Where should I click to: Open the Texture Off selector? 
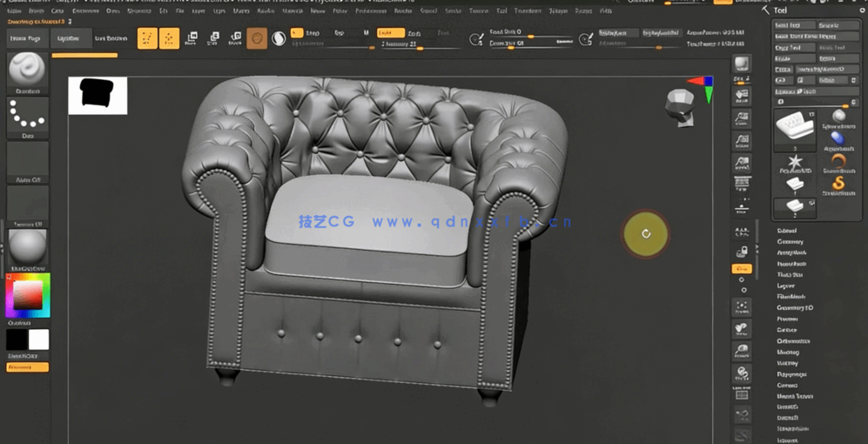click(27, 206)
